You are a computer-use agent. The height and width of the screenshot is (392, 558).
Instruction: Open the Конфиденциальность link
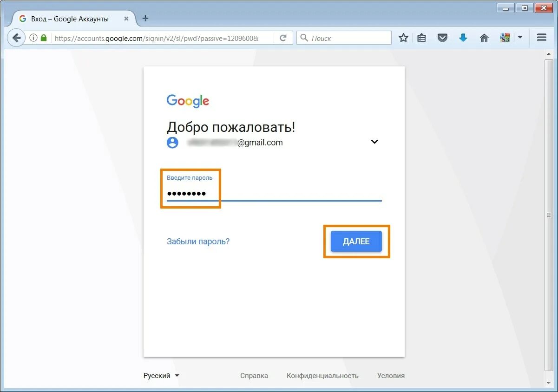point(322,376)
